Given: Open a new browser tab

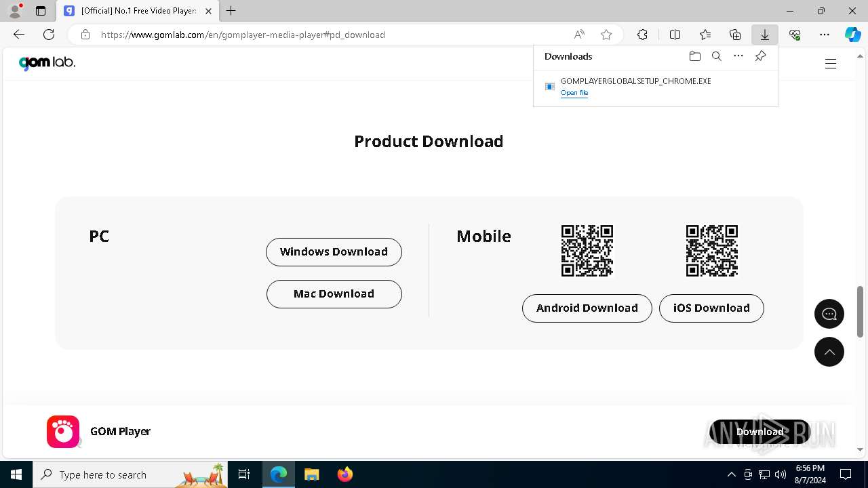Looking at the screenshot, I should pyautogui.click(x=231, y=11).
